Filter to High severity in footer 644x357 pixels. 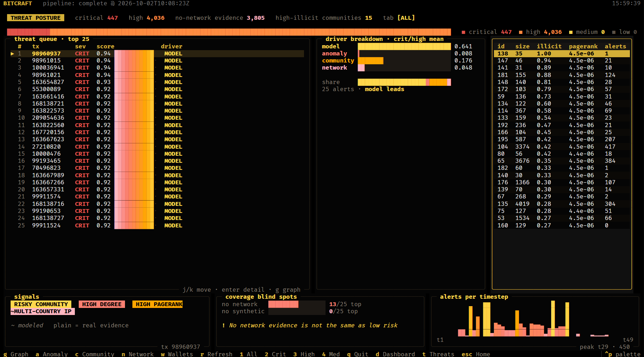[304, 354]
